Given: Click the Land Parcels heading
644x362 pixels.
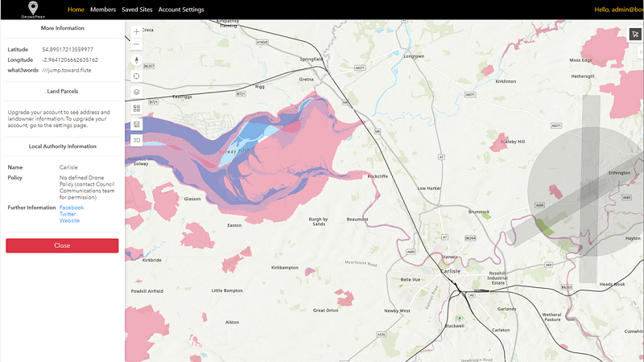Looking at the screenshot, I should [63, 91].
